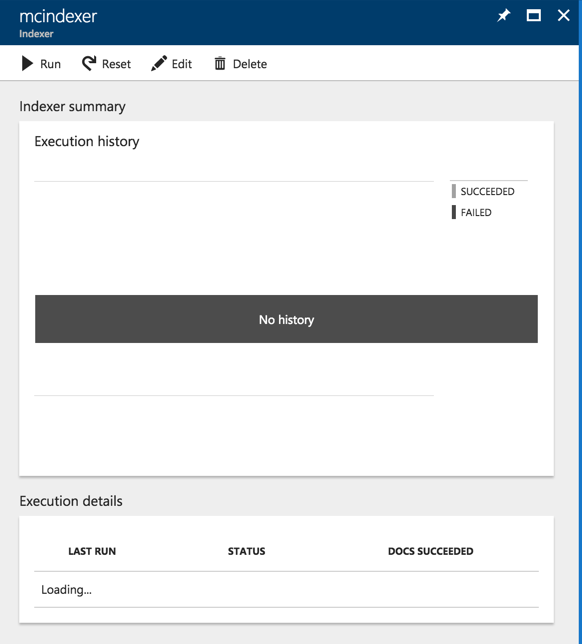
Task: Pin the mcindexer blade to dashboard
Action: click(x=503, y=16)
